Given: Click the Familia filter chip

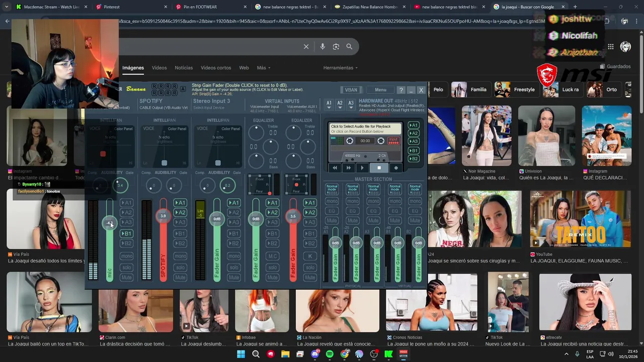Looking at the screenshot, I should click(471, 89).
